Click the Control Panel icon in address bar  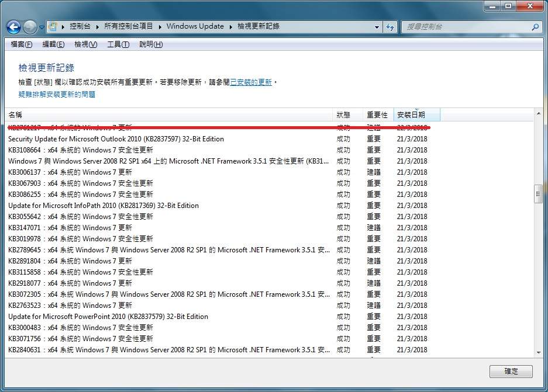[53, 26]
